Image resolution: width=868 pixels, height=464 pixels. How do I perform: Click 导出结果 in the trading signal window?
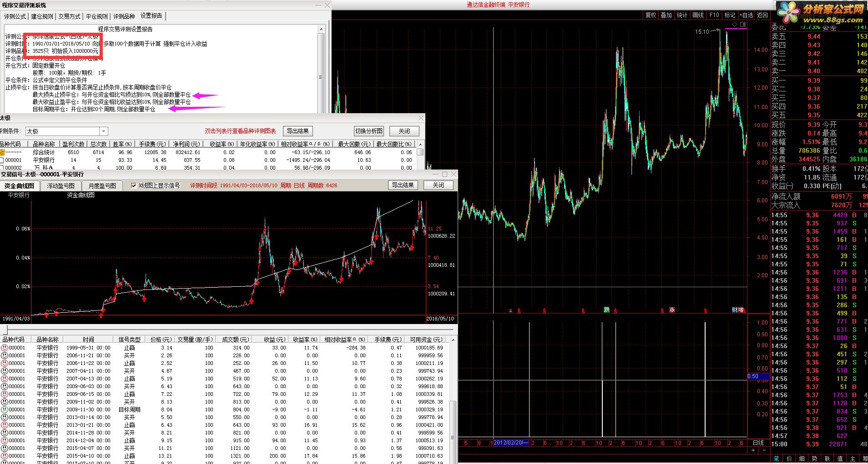click(403, 185)
